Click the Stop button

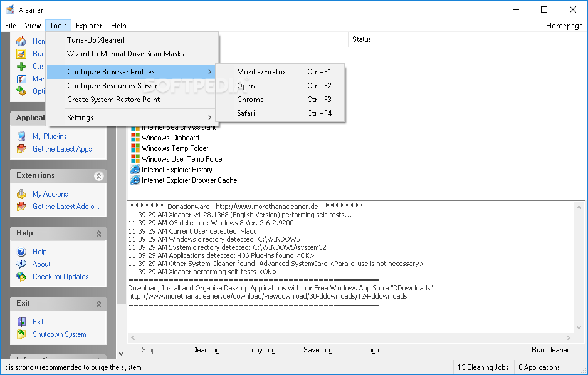pos(149,350)
